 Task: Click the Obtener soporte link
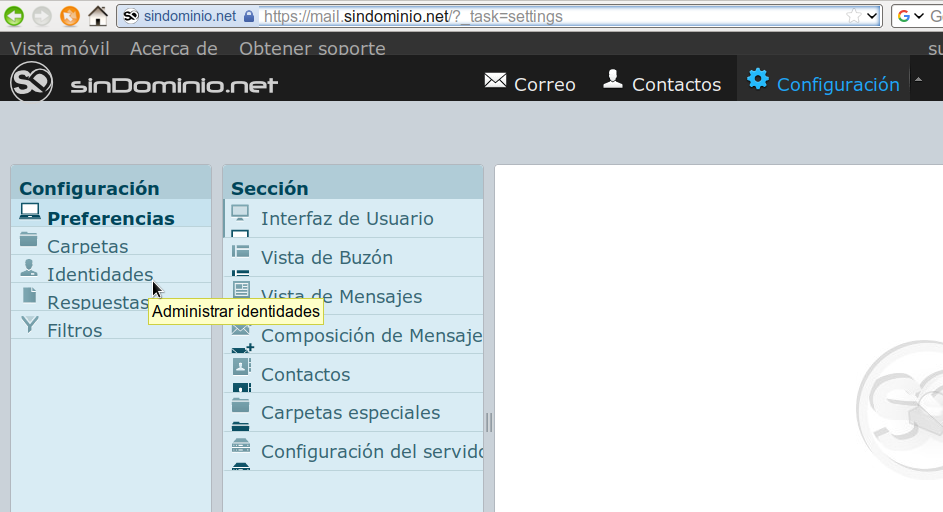click(312, 48)
